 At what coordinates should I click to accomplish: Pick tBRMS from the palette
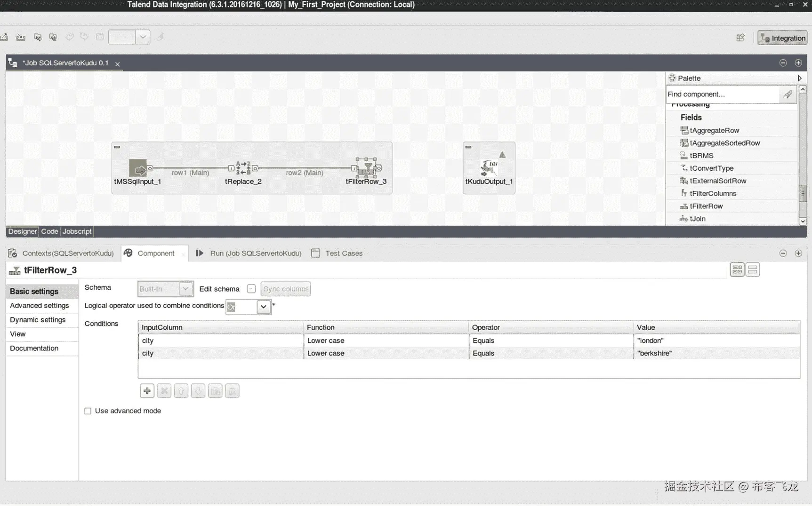point(697,156)
